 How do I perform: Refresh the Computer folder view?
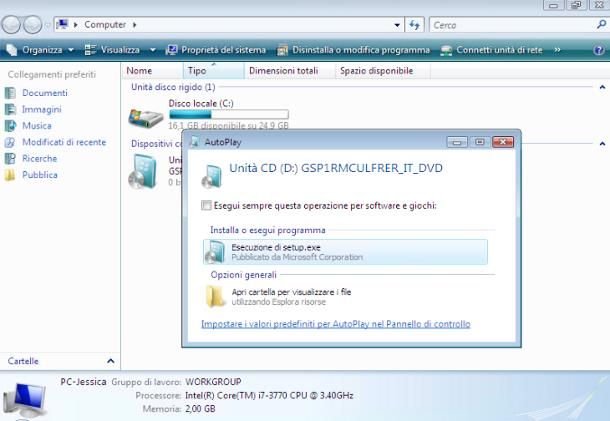[x=414, y=25]
